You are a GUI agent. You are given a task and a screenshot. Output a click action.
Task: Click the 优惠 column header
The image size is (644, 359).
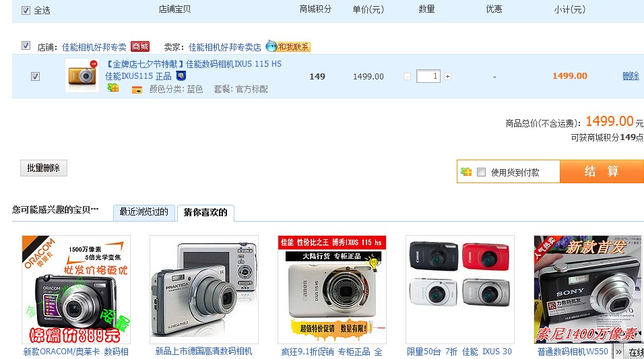click(x=494, y=9)
